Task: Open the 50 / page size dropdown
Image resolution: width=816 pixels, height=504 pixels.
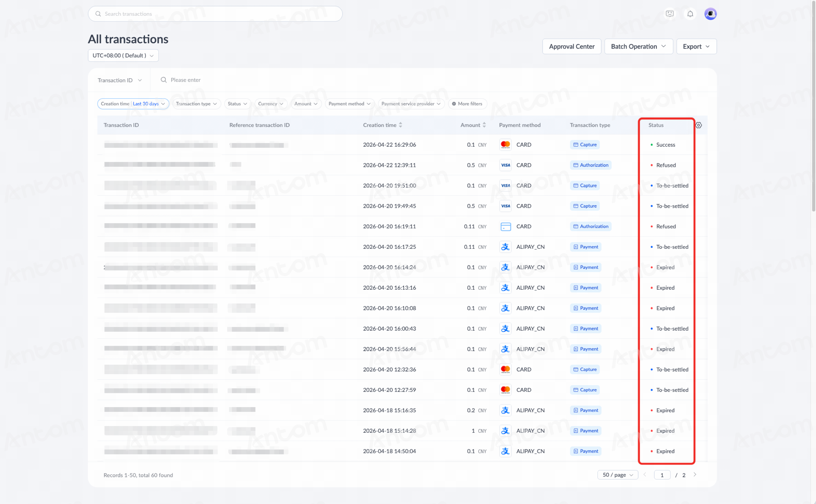Action: (x=618, y=475)
